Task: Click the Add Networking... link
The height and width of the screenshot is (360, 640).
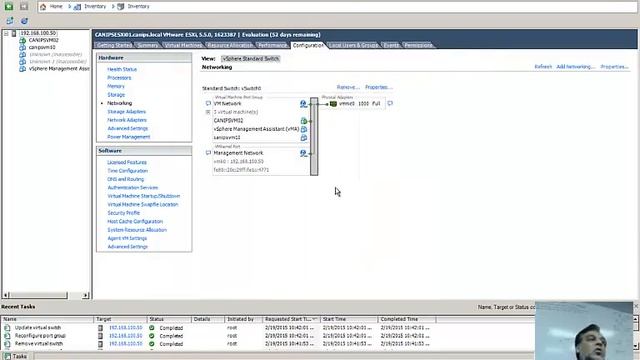Action: [x=576, y=67]
